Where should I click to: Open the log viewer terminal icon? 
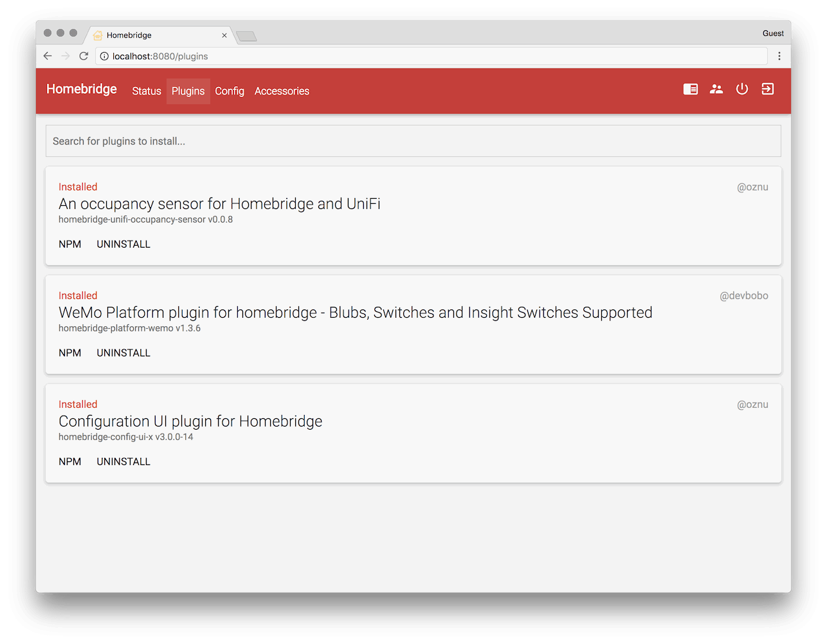click(x=691, y=89)
